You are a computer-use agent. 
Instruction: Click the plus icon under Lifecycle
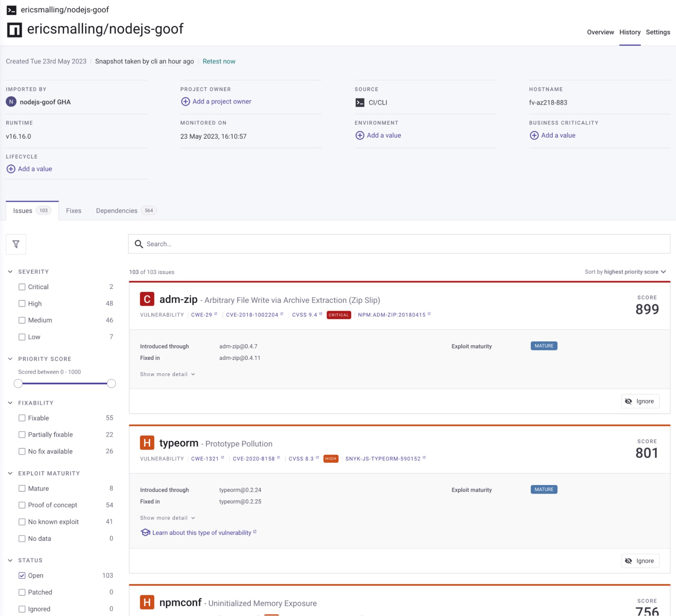(x=11, y=169)
